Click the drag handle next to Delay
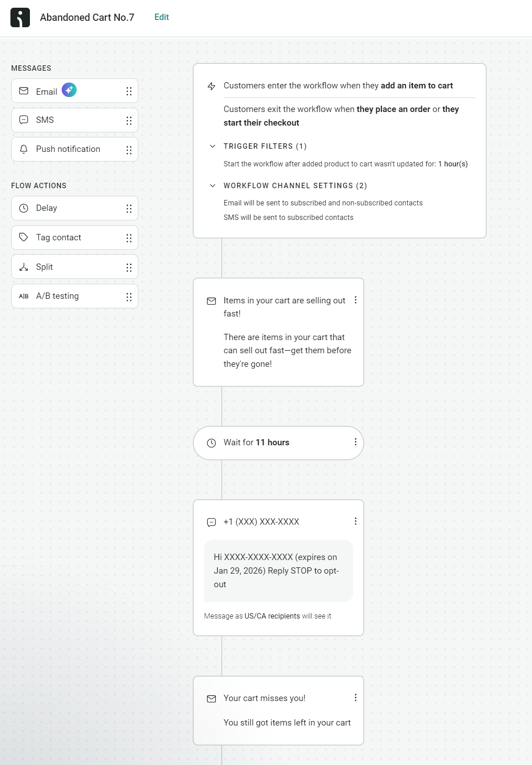This screenshot has height=765, width=532. point(129,208)
